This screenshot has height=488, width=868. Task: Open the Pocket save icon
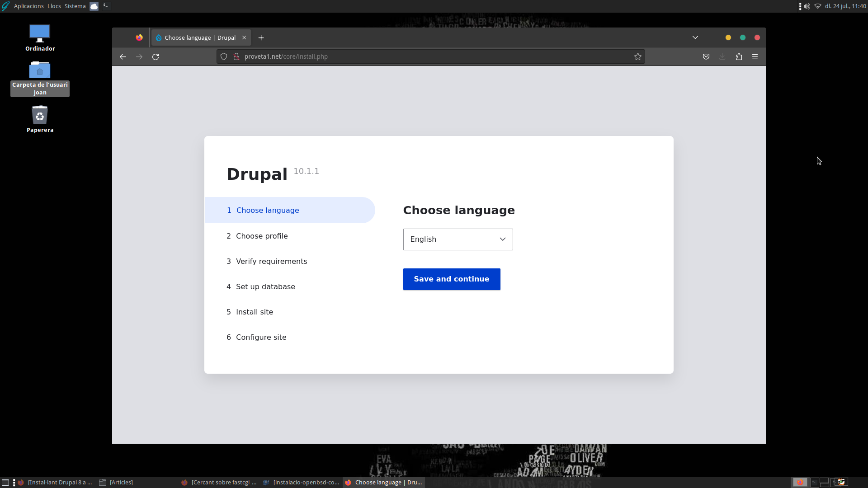(x=706, y=56)
